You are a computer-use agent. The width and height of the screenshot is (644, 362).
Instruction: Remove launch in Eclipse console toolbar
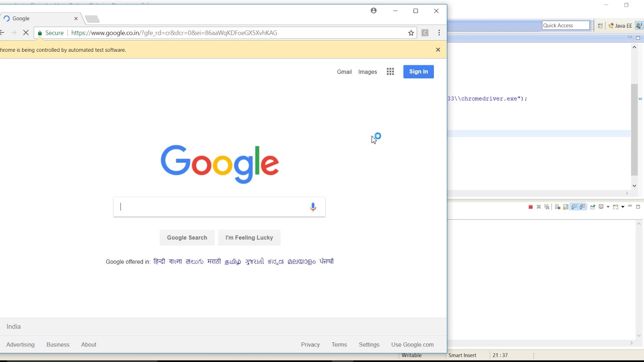tap(539, 207)
